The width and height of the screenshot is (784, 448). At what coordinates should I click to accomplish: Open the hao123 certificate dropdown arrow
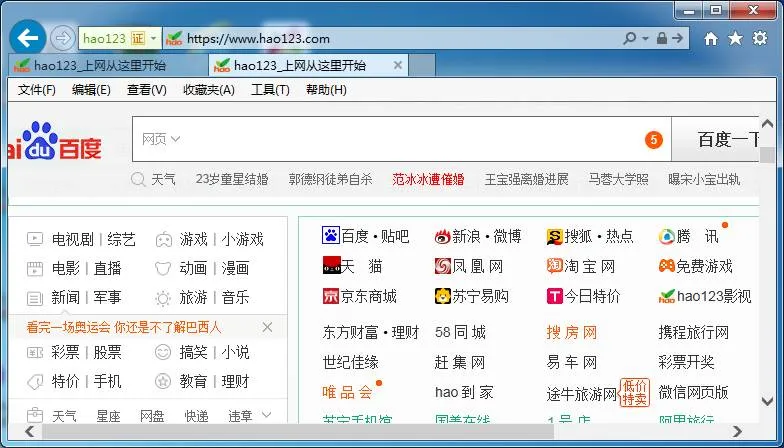pyautogui.click(x=154, y=38)
